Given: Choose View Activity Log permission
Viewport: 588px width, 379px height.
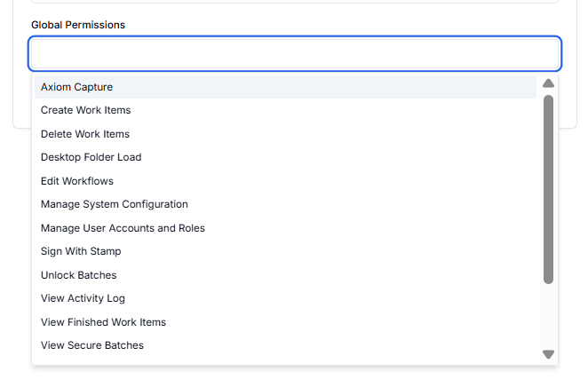Looking at the screenshot, I should point(285,298).
